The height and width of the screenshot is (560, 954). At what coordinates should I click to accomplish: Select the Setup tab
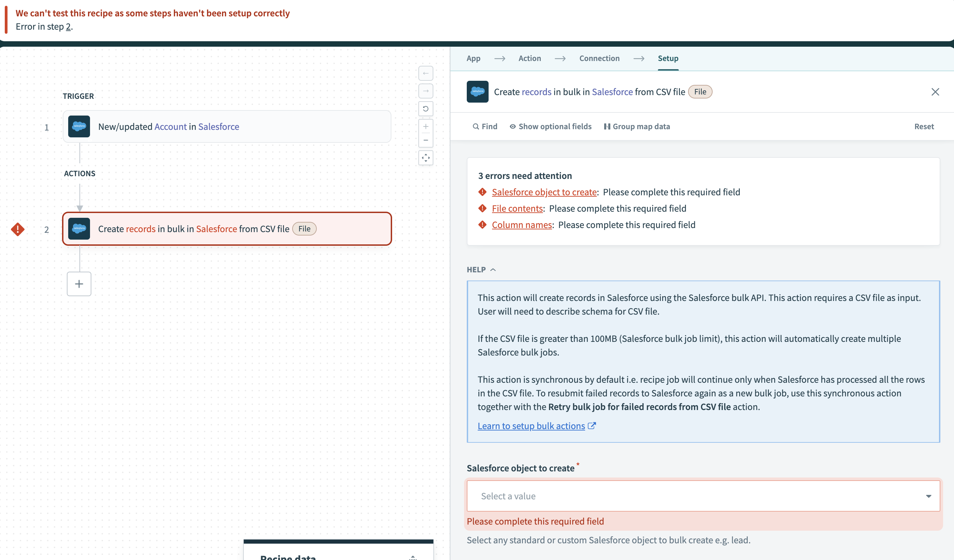coord(668,58)
